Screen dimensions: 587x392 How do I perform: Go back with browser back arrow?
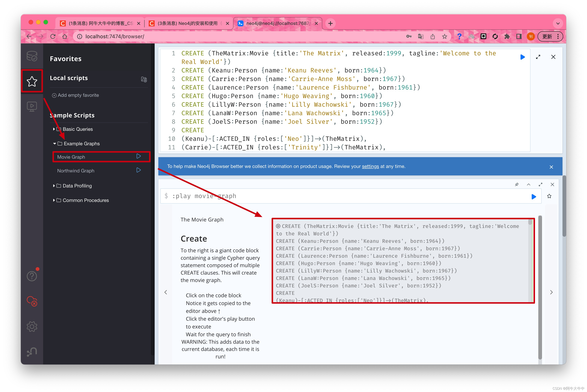[29, 36]
